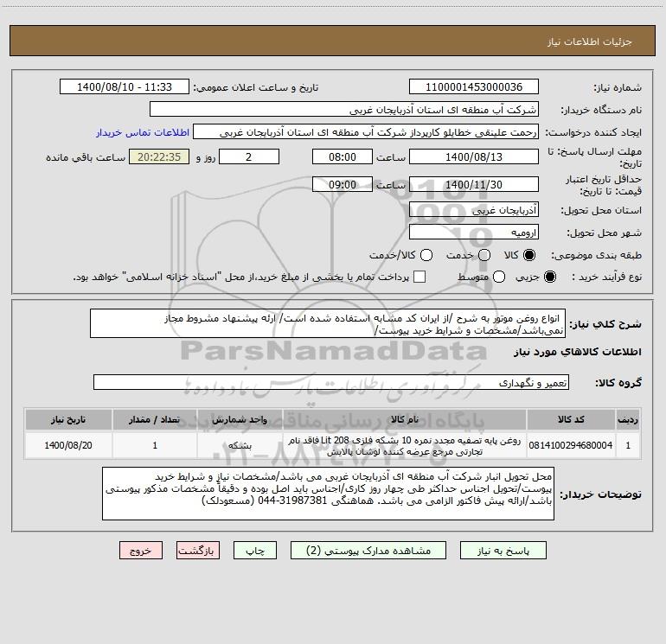Select the خدمت radio button
This screenshot has height=644, width=666.
click(484, 255)
